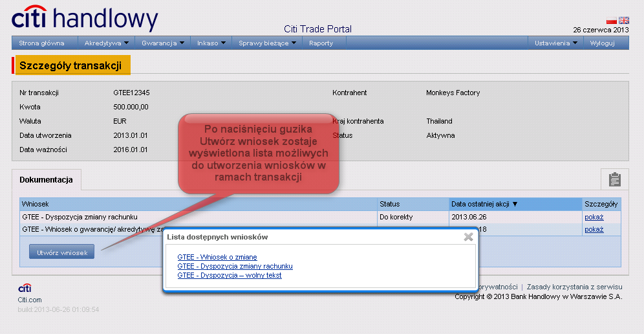Click the expiry date 2016.01.01
The width and height of the screenshot is (644, 334).
coord(130,150)
